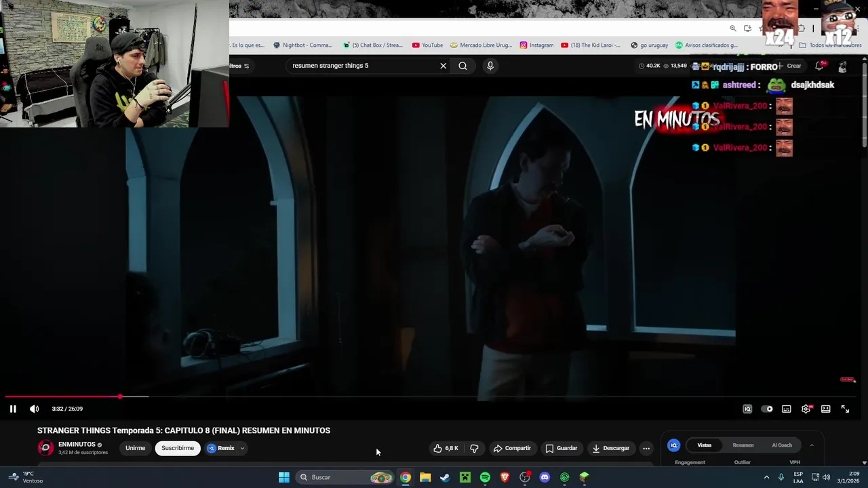Select the Vistas tab in vidIQ panel
This screenshot has height=488, width=868.
705,445
